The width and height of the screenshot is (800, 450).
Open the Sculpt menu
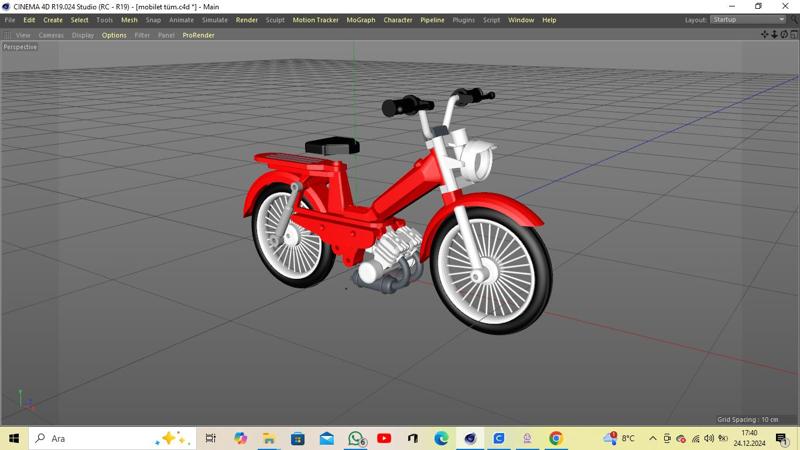pyautogui.click(x=275, y=20)
